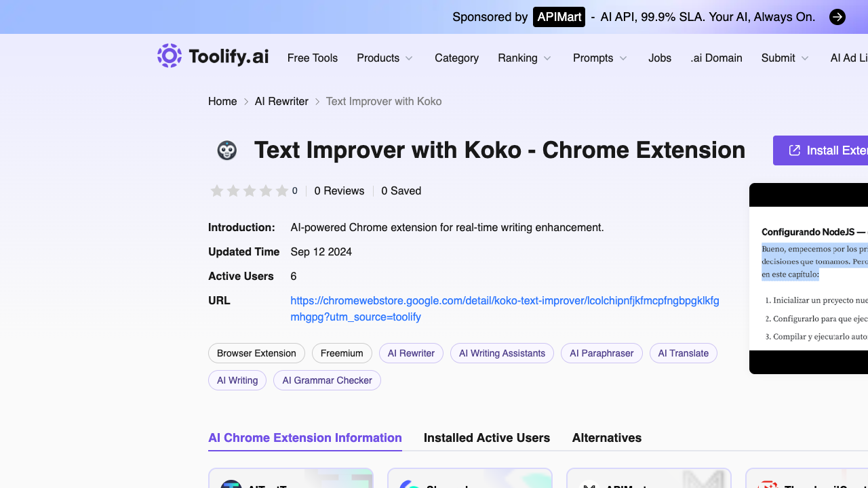The image size is (868, 488).
Task: Expand the Ranking dropdown menu
Action: 525,58
